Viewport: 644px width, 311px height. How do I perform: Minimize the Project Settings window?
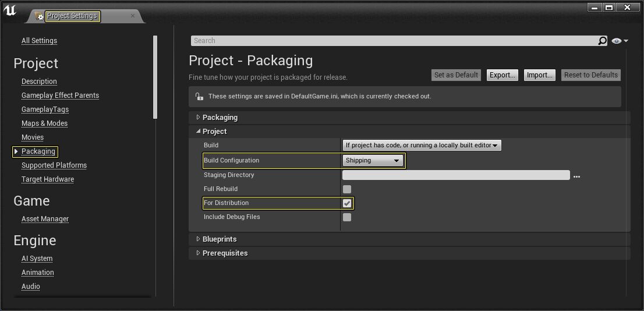point(594,8)
